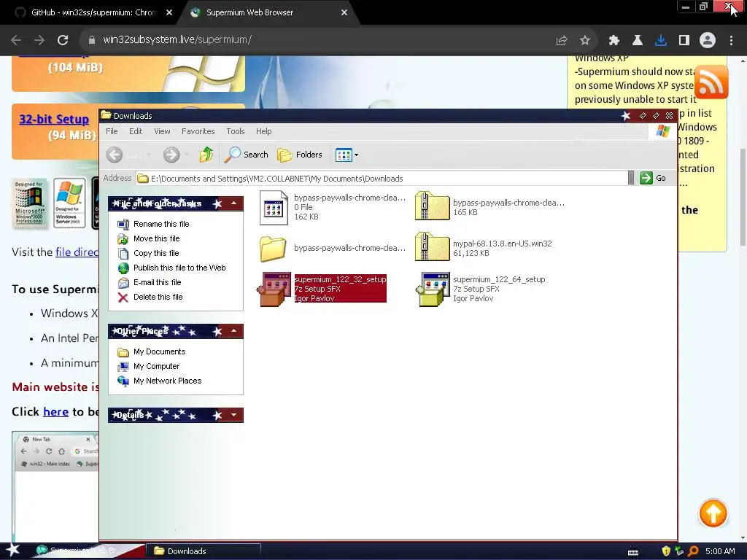
Task: Open the Explorer address bar dropdown
Action: click(x=631, y=178)
